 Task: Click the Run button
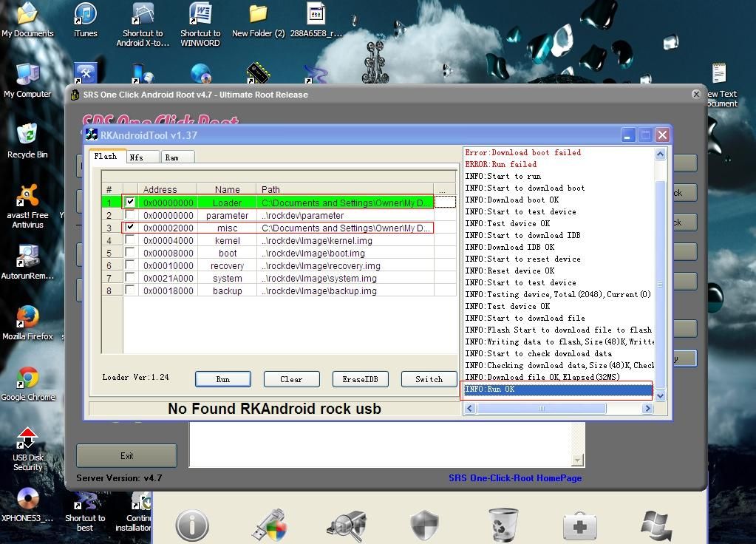click(x=222, y=379)
